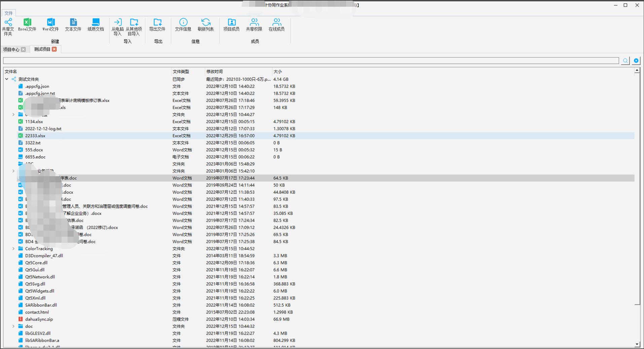The height and width of the screenshot is (349, 644).
Task: Collapse the 测试文件夹 tree node
Action: pyautogui.click(x=7, y=79)
